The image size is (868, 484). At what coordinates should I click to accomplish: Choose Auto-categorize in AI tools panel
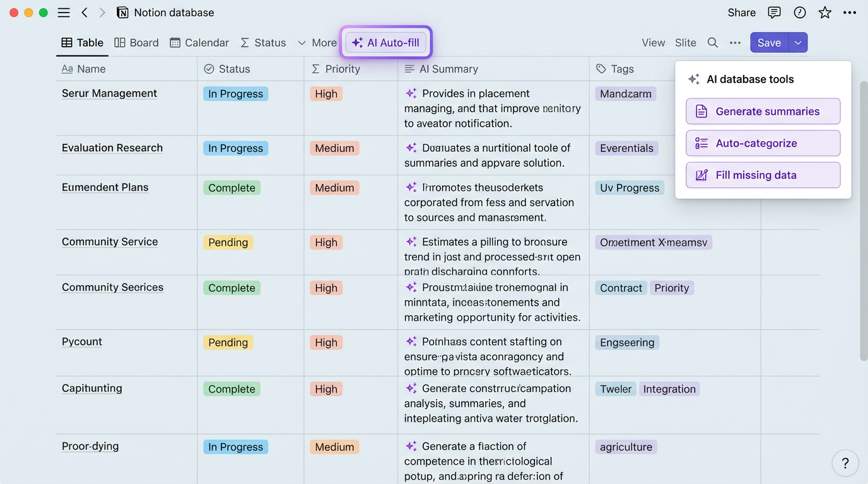763,143
